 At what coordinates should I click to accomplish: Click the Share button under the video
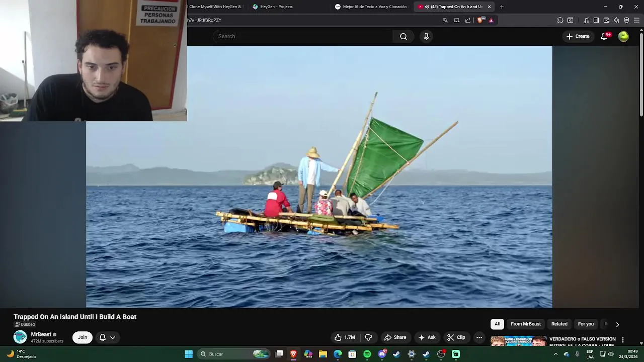click(395, 337)
